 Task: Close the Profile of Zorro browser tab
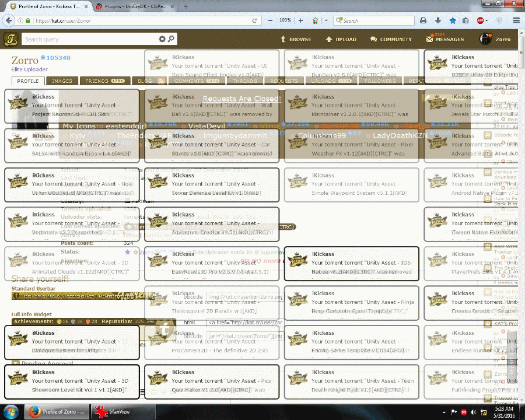pyautogui.click(x=86, y=6)
